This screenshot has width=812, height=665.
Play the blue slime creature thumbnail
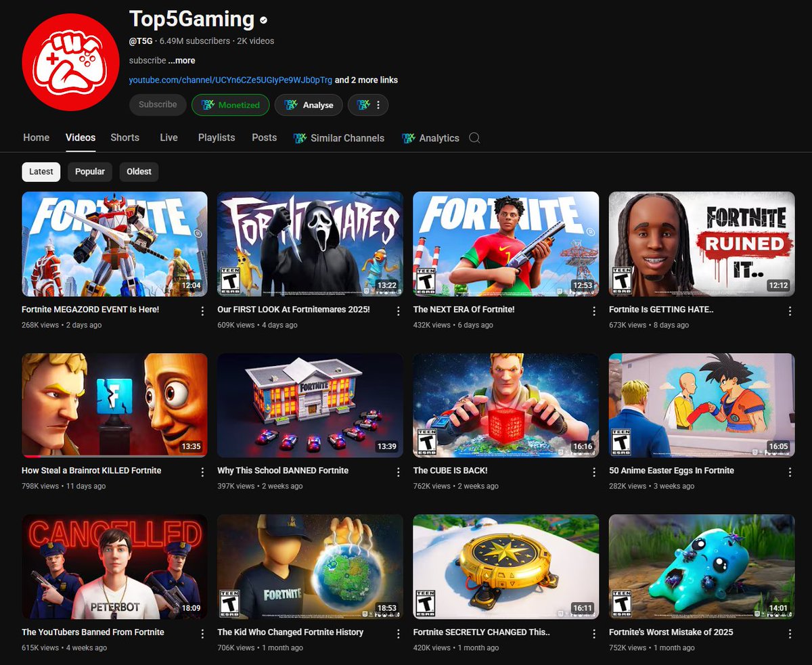[x=702, y=567]
